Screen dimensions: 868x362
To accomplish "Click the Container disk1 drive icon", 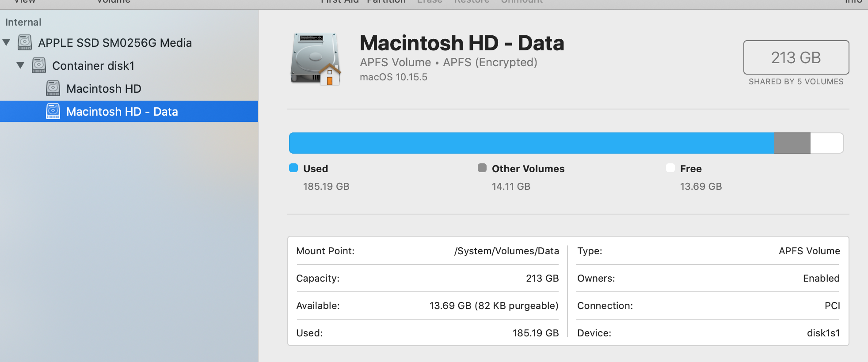I will (39, 66).
